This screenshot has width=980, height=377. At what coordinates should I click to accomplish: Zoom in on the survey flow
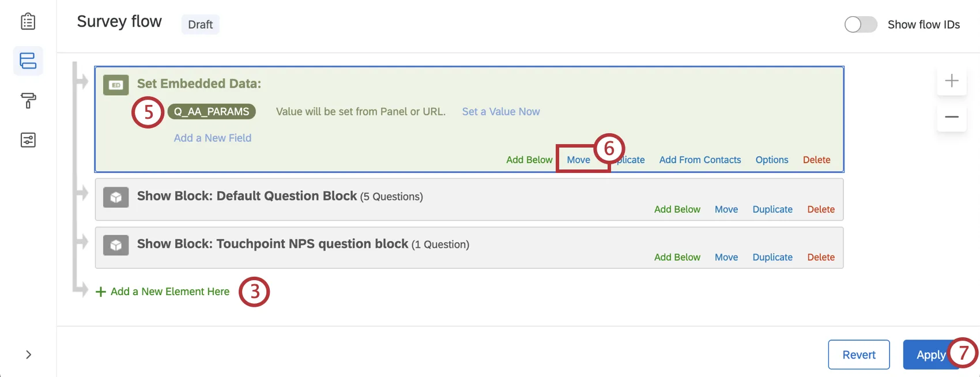pos(951,81)
